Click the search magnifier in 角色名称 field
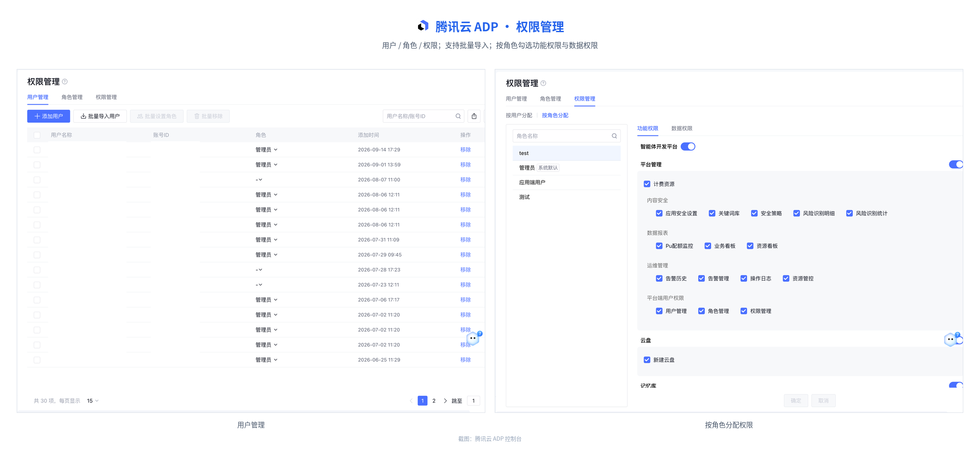980x463 pixels. (x=614, y=136)
